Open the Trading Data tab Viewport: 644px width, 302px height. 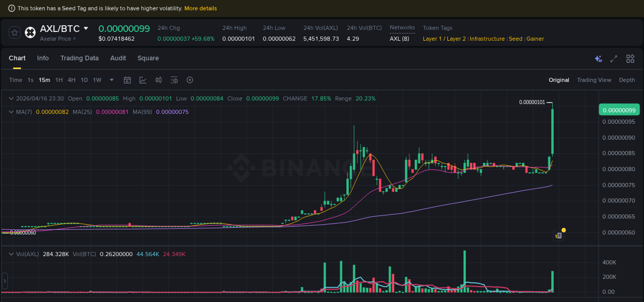coord(79,58)
